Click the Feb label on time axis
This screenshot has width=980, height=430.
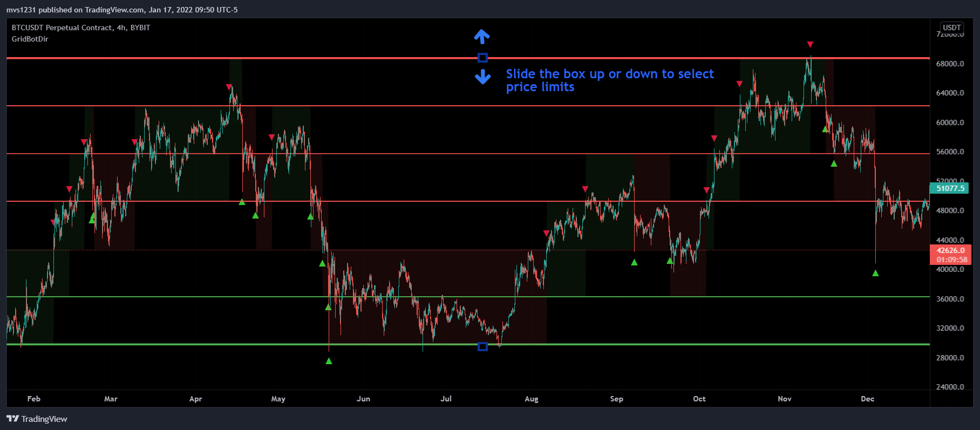point(34,399)
